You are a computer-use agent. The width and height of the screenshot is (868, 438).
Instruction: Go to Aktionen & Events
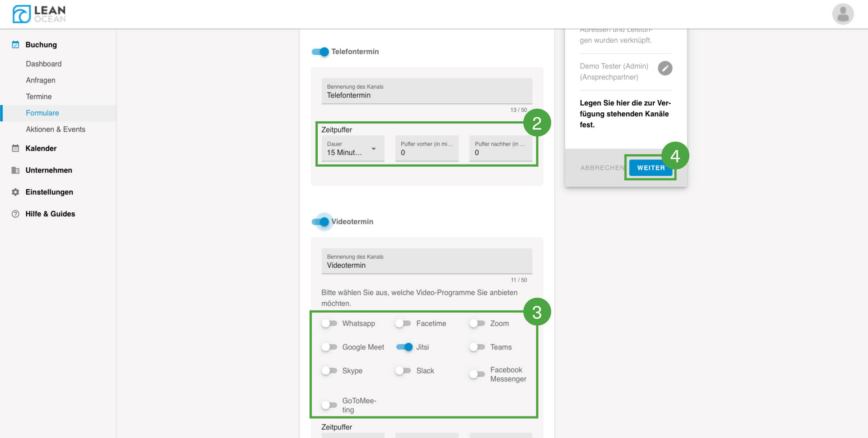click(55, 129)
